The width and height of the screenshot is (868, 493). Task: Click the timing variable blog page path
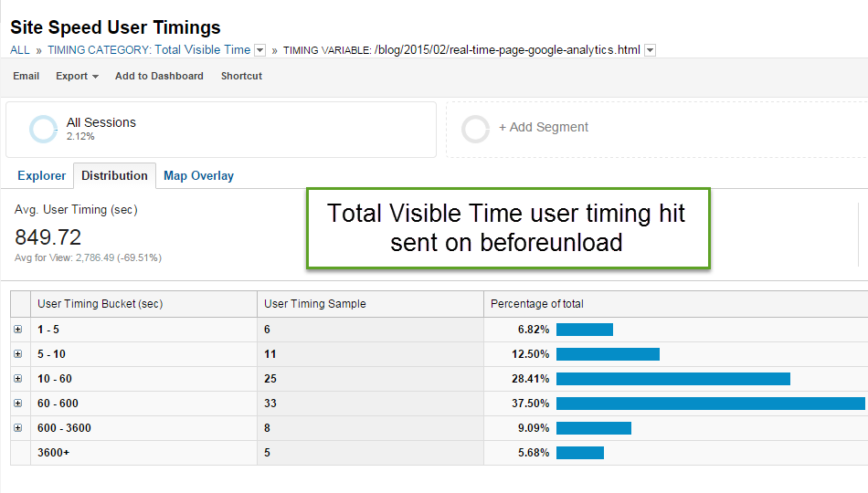click(x=507, y=50)
